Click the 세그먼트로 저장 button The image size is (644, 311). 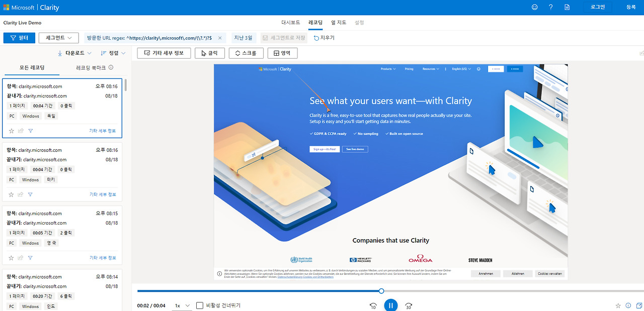[284, 38]
